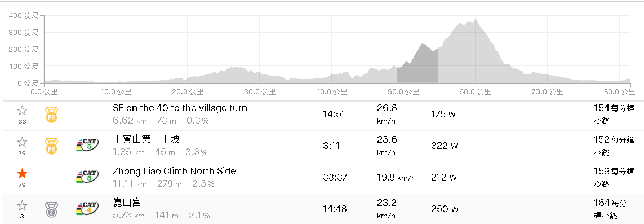Click CAT 5 badge for 中寮山第一上坡
The image size is (644, 224).
(x=87, y=146)
